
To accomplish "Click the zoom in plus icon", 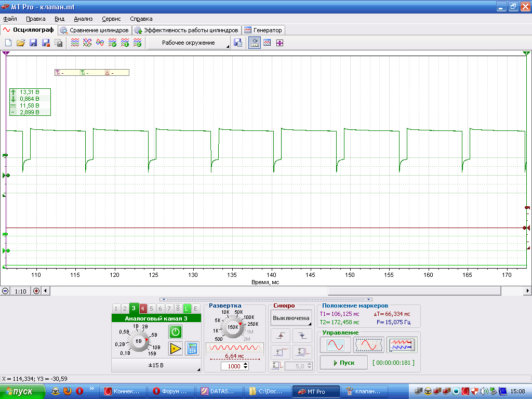I will (x=36, y=291).
